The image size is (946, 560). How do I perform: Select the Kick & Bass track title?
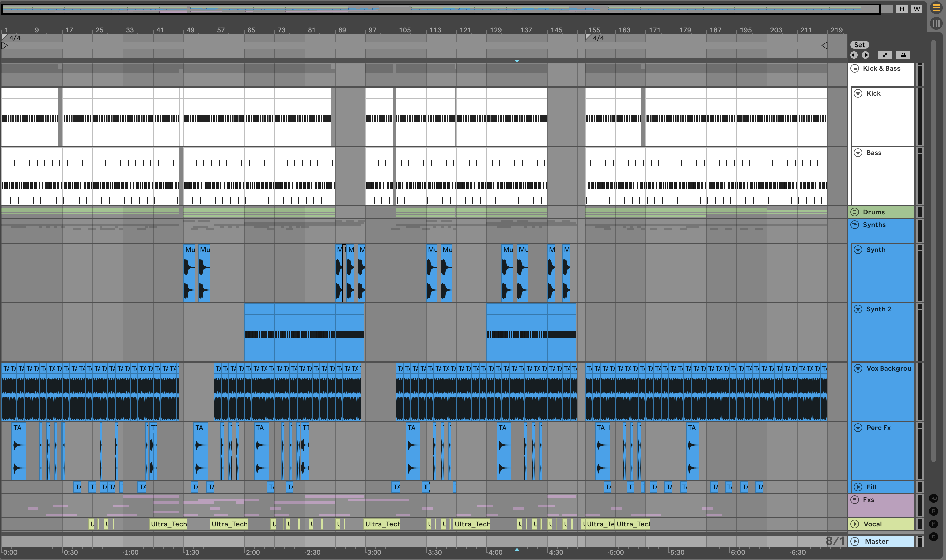882,68
